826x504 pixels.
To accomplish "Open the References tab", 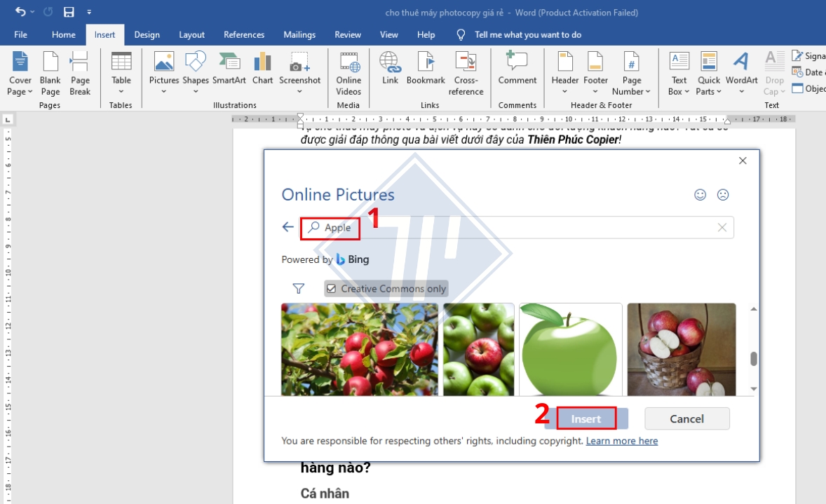I will (x=244, y=34).
